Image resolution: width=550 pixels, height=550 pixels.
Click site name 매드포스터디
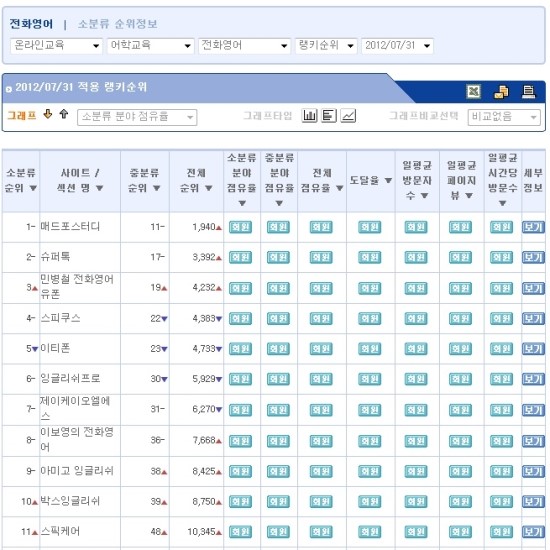click(70, 227)
